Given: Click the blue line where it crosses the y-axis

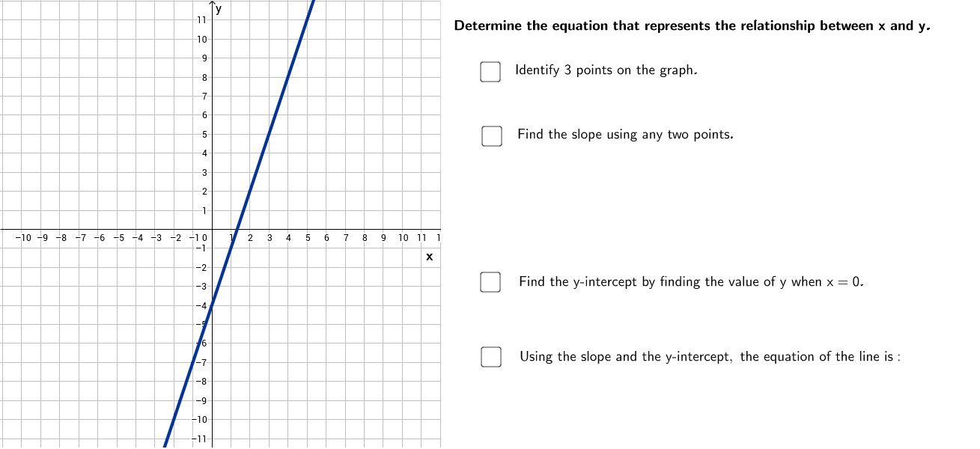Looking at the screenshot, I should tap(212, 307).
